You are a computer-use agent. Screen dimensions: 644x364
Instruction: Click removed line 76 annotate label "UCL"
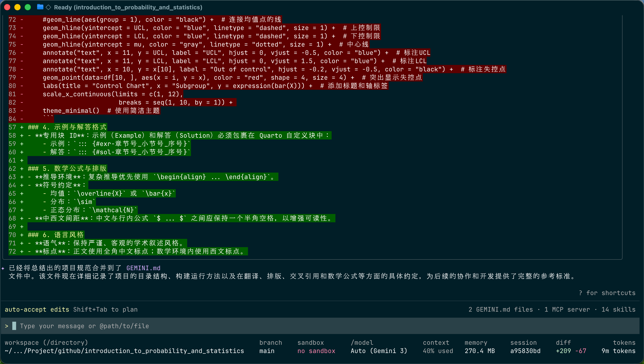point(219,53)
